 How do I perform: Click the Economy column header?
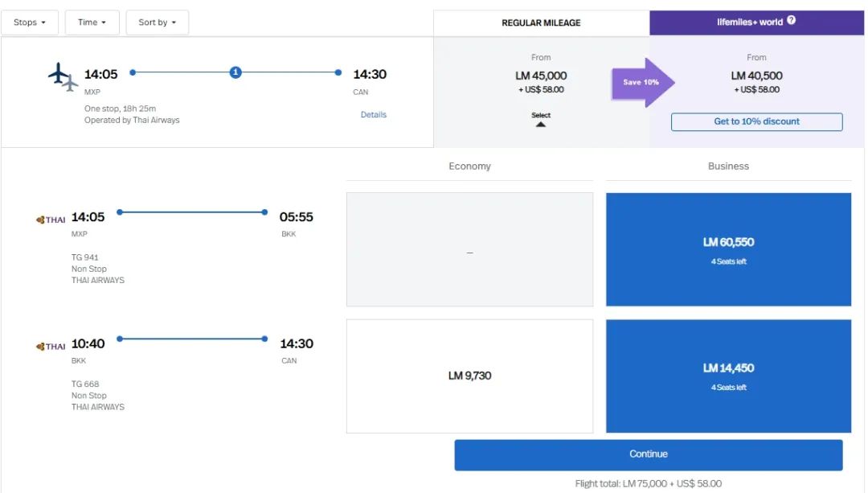pyautogui.click(x=469, y=166)
